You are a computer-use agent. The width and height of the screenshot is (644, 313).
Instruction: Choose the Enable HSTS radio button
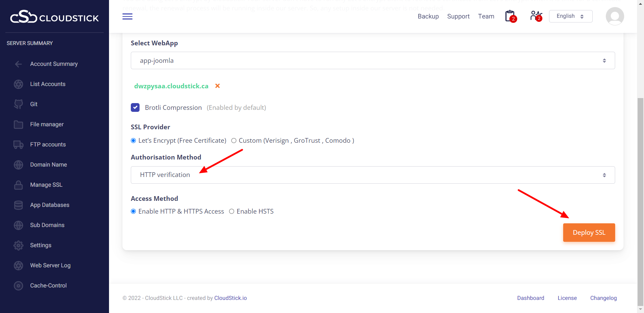click(231, 211)
